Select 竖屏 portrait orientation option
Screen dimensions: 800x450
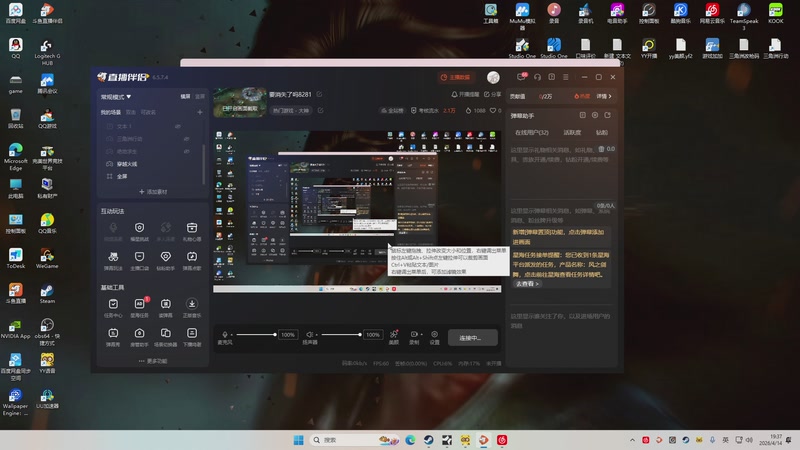(x=200, y=96)
